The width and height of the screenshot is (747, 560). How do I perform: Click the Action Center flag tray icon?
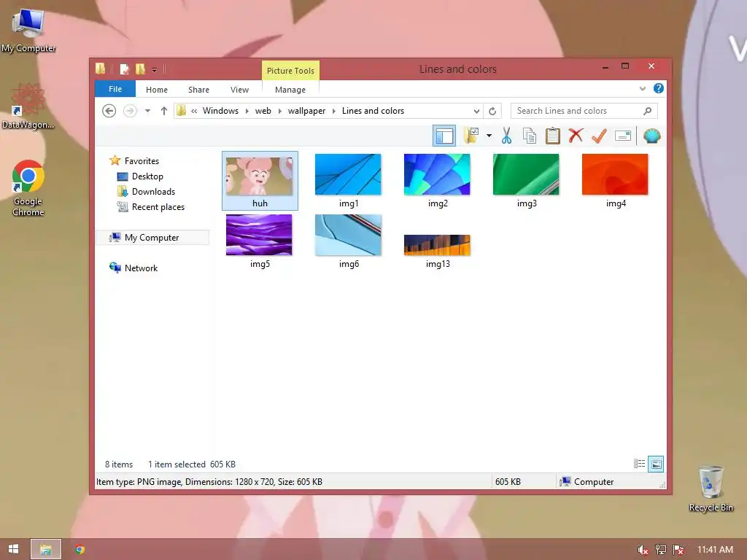coord(678,550)
